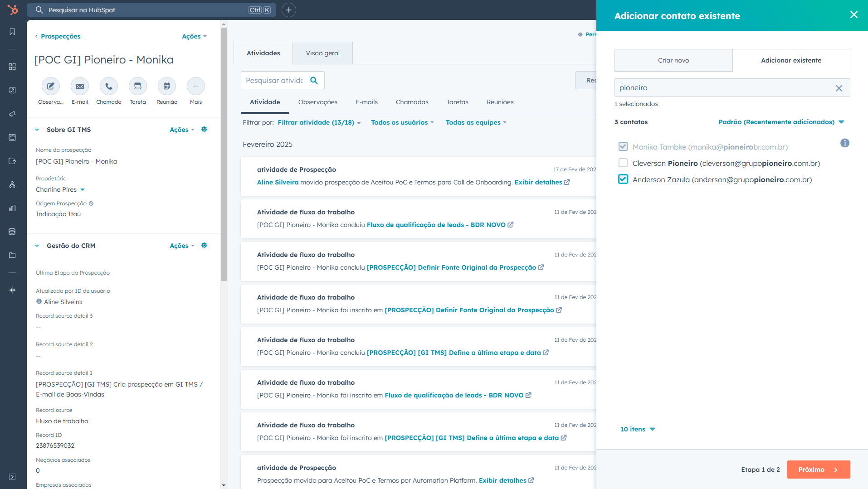Open the Ações dropdown in Gestão do CRM
This screenshot has width=868, height=489.
pos(182,246)
